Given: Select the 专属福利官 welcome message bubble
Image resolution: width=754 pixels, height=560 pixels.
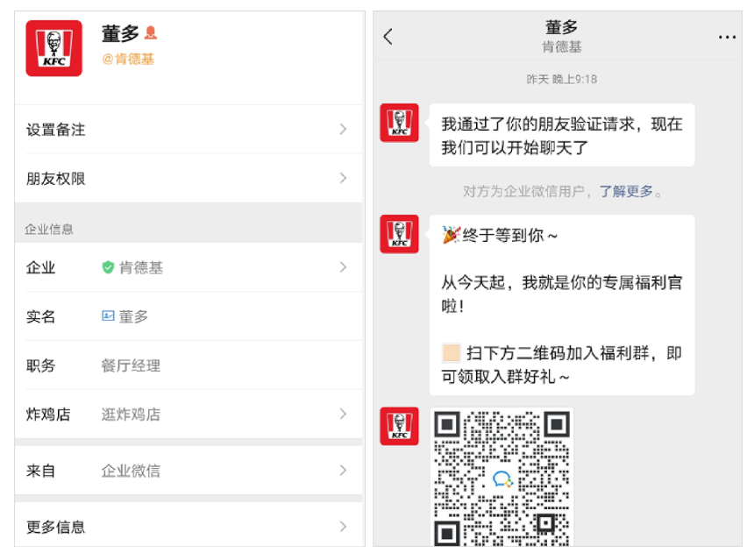Looking at the screenshot, I should click(562, 305).
